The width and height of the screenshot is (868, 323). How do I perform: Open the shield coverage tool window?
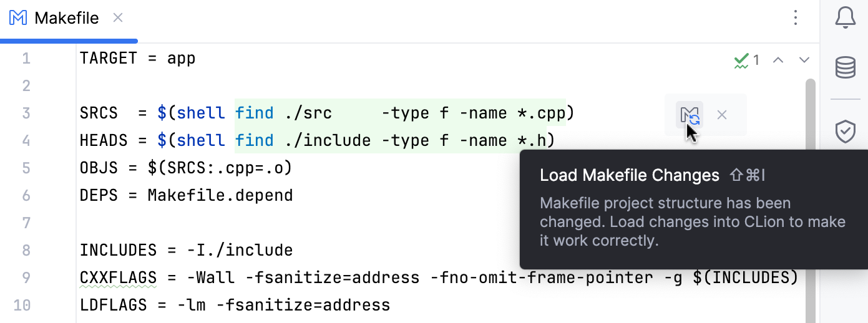845,132
